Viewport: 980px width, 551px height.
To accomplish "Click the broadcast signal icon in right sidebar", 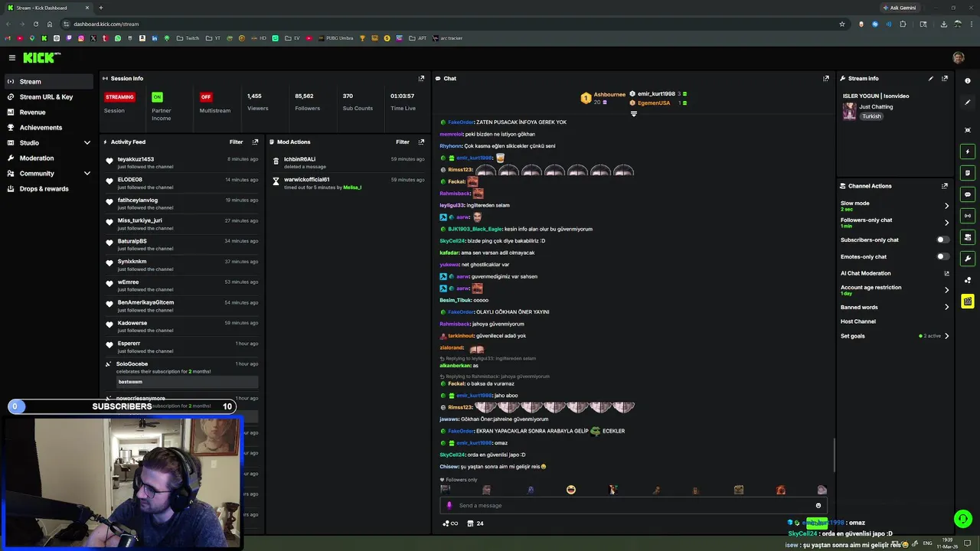I will (968, 216).
